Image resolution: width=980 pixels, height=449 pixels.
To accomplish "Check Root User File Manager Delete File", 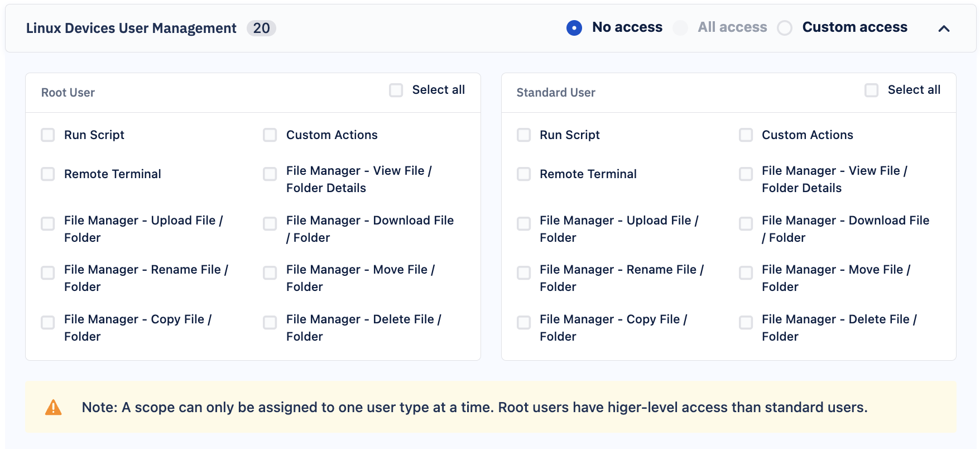I will tap(270, 323).
